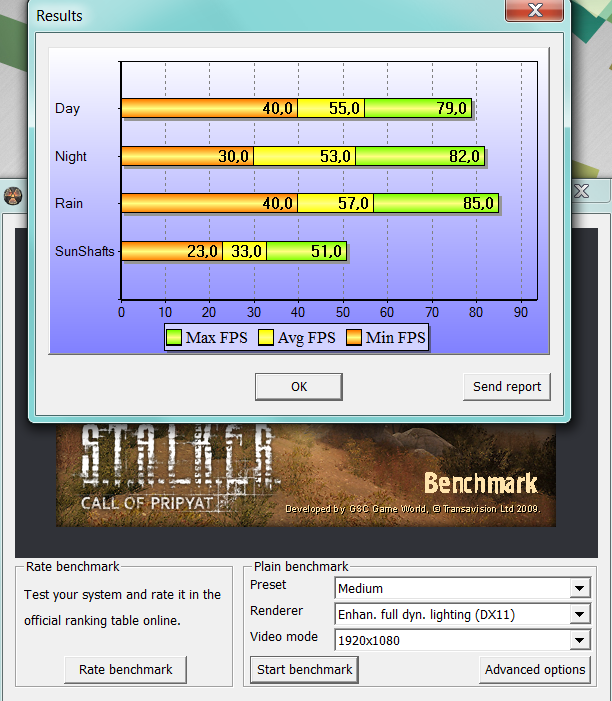The width and height of the screenshot is (612, 701).
Task: Click the Rate benchmark group heading
Action: (x=72, y=566)
